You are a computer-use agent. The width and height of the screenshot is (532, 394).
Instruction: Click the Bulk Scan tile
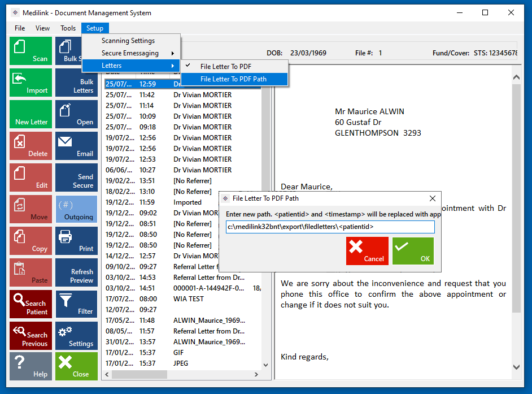68,51
